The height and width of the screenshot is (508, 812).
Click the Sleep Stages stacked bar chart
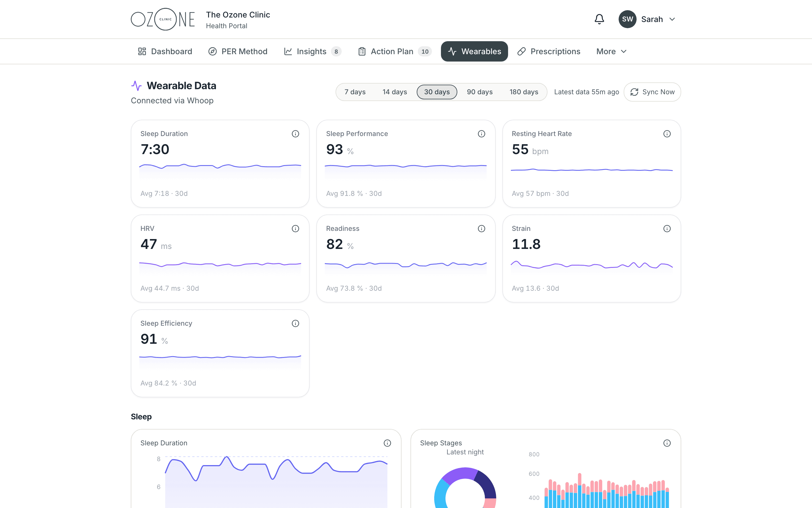coord(607,491)
